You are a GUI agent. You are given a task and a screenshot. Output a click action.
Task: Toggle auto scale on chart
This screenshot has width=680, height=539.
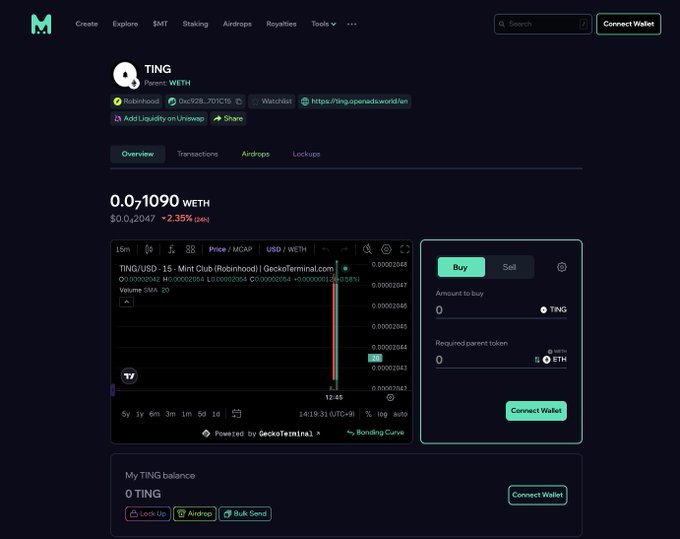tap(400, 414)
